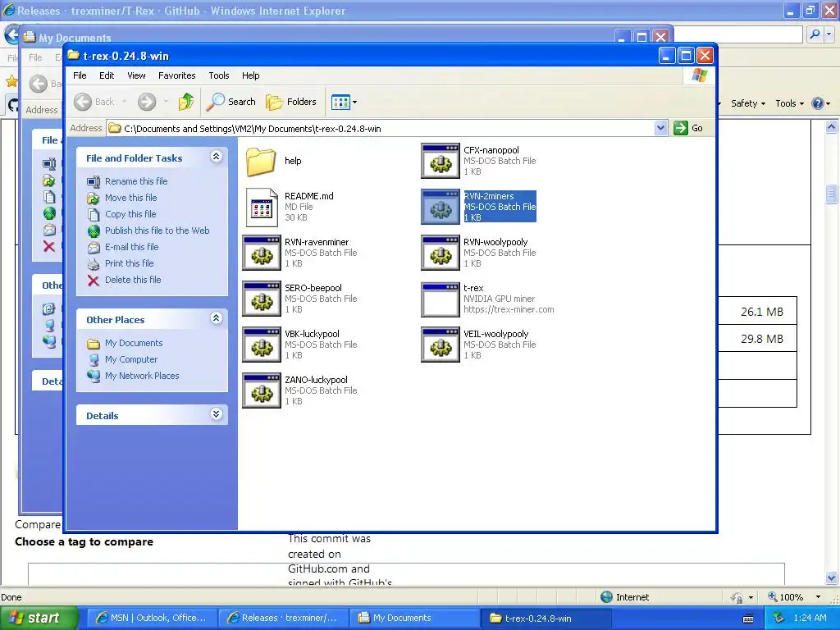This screenshot has height=630, width=840.
Task: Open Internet Explorer Tools dropdown
Action: [x=789, y=103]
